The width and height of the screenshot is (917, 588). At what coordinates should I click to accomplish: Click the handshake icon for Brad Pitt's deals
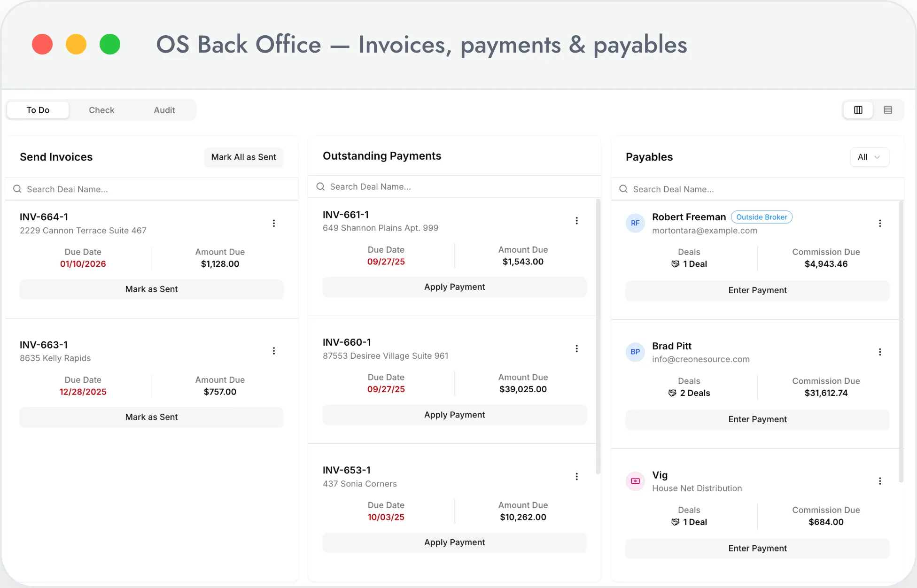[x=672, y=393]
